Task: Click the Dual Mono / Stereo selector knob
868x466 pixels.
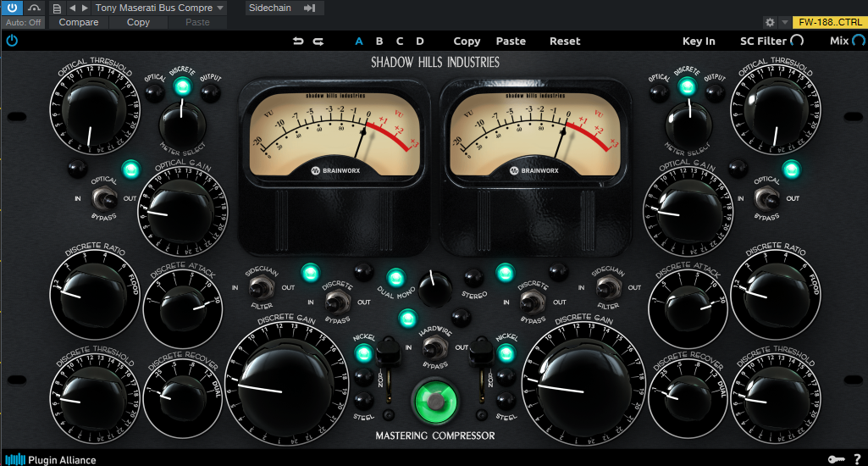Action: click(x=434, y=289)
